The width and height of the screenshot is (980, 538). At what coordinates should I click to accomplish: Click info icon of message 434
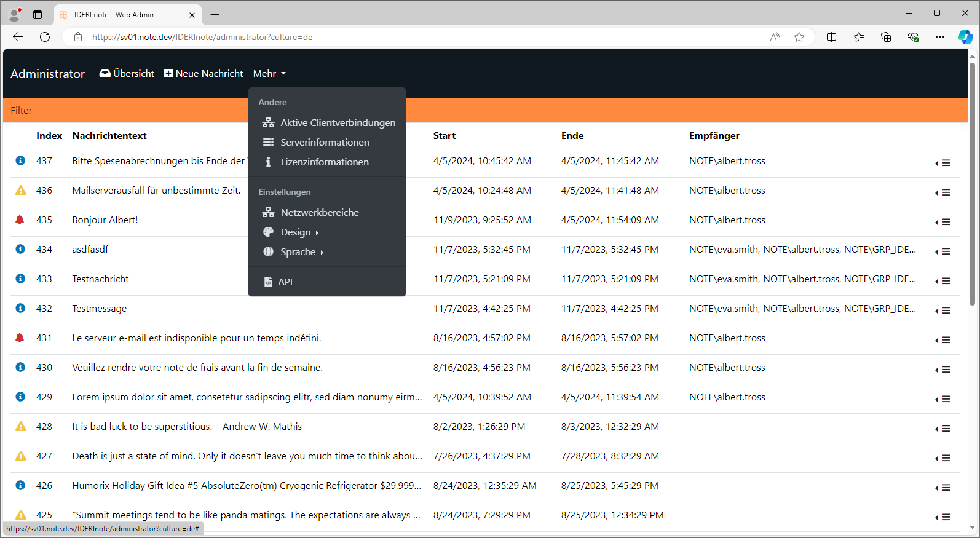(x=20, y=249)
